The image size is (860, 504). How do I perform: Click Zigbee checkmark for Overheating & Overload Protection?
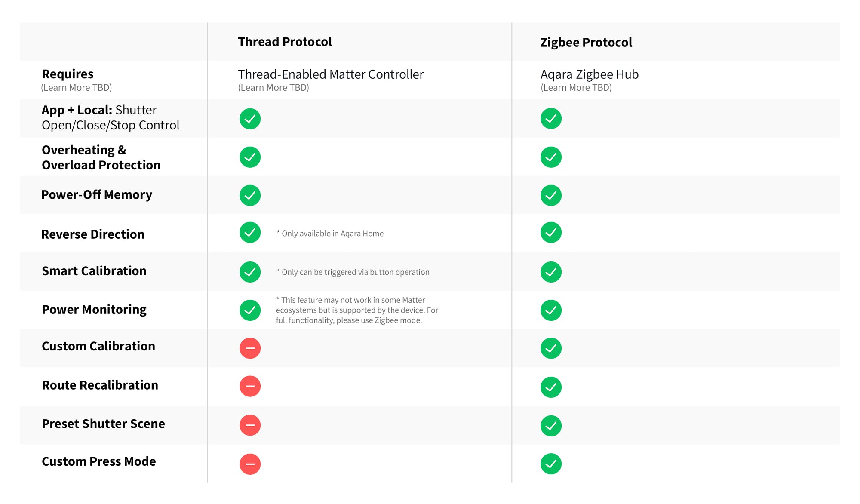coord(551,157)
